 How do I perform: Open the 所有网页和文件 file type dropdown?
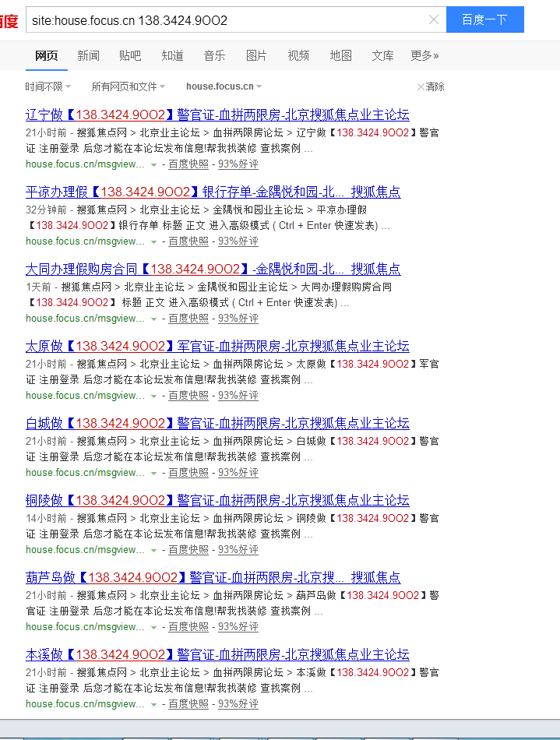pyautogui.click(x=129, y=86)
